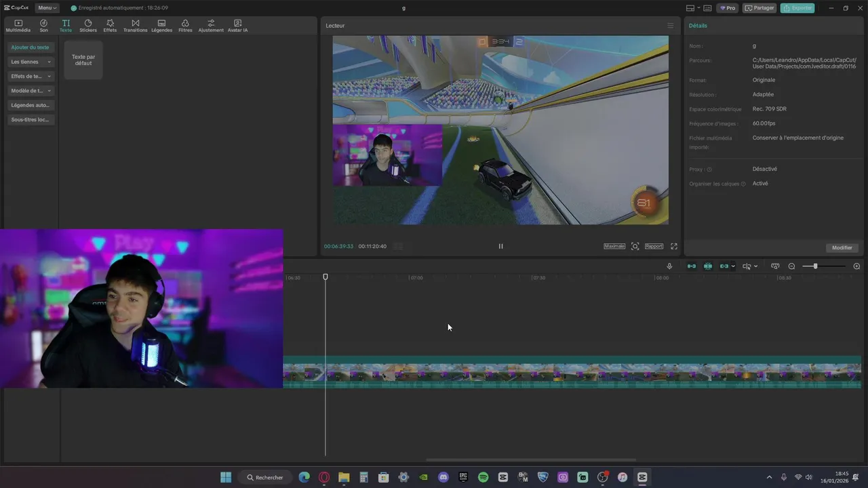The width and height of the screenshot is (868, 488).
Task: Click the Proxy info icon
Action: click(709, 169)
